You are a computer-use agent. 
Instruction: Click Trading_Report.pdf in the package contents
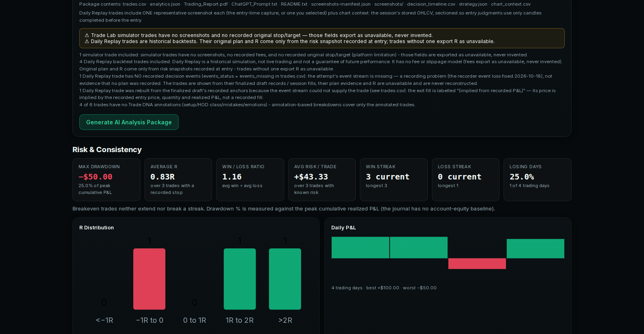(206, 4)
